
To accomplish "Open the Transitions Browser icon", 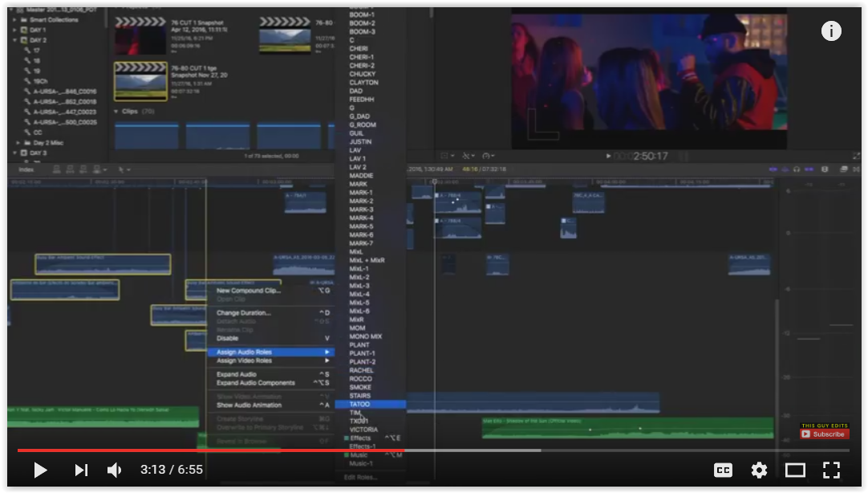I will pos(856,169).
